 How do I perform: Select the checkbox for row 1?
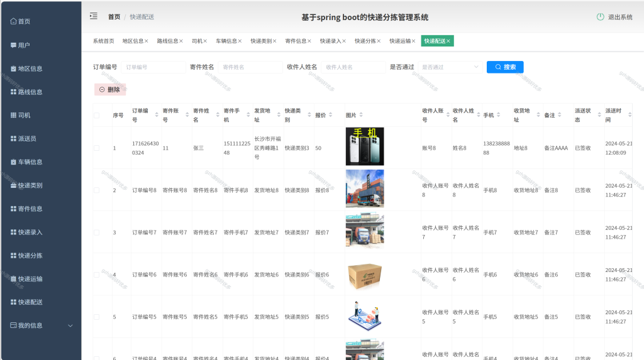tap(96, 148)
